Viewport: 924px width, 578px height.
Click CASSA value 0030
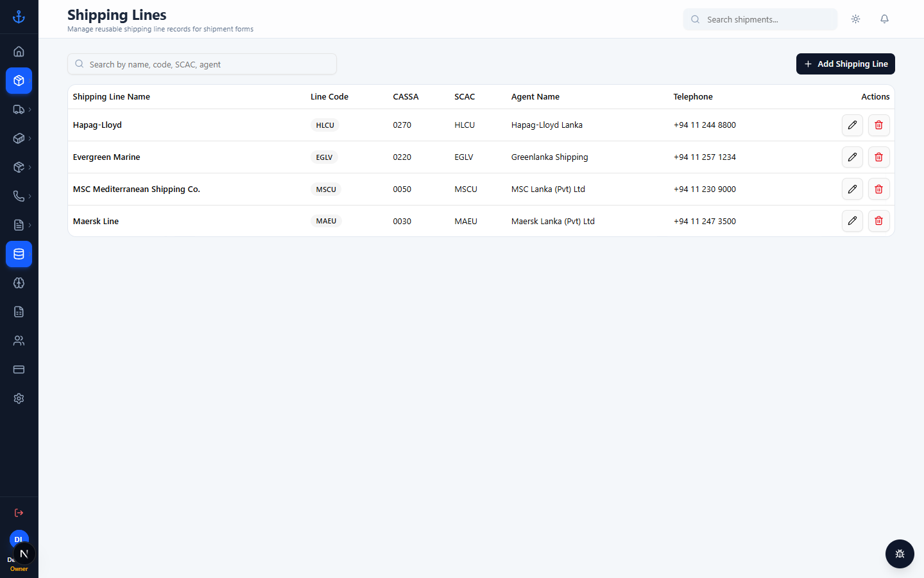(402, 222)
